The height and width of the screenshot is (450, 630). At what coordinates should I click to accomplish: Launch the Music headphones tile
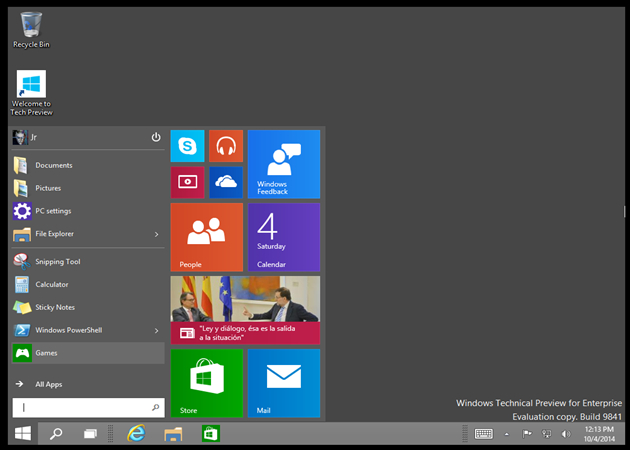pos(226,146)
